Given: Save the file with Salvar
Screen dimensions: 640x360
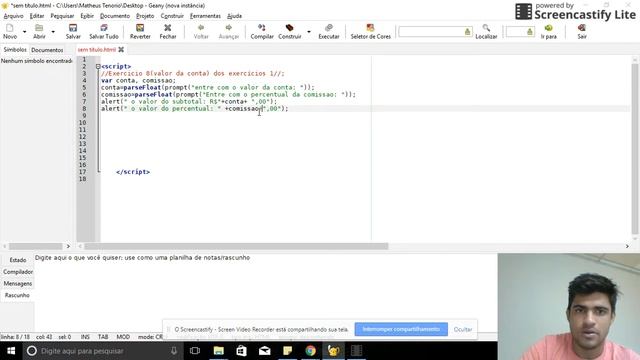Looking at the screenshot, I should click(73, 31).
